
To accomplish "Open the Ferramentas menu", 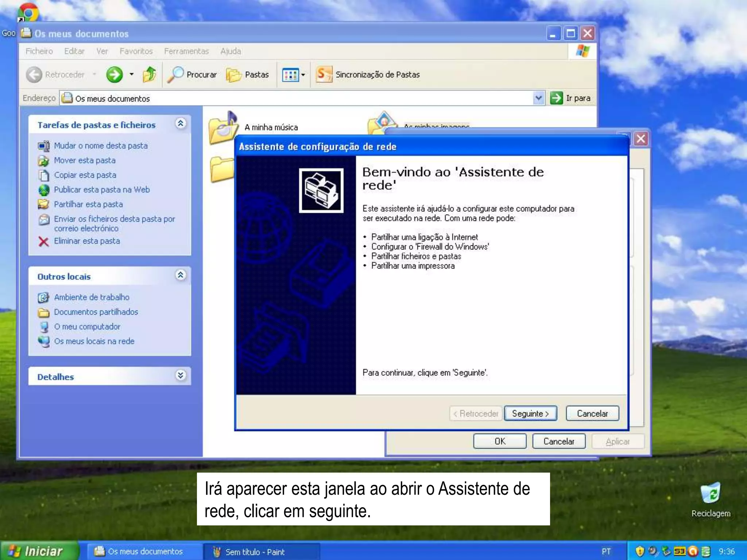I will pos(186,51).
